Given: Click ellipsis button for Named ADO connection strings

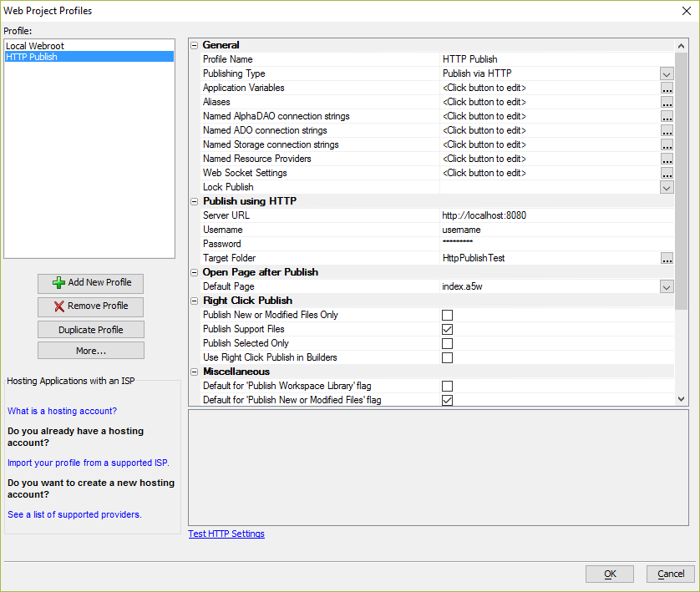Looking at the screenshot, I should click(667, 131).
